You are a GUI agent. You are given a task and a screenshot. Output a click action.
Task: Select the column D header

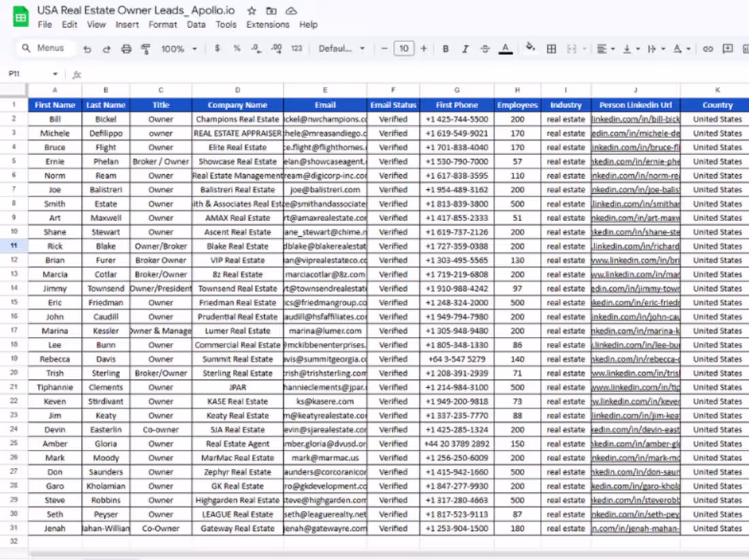point(238,90)
